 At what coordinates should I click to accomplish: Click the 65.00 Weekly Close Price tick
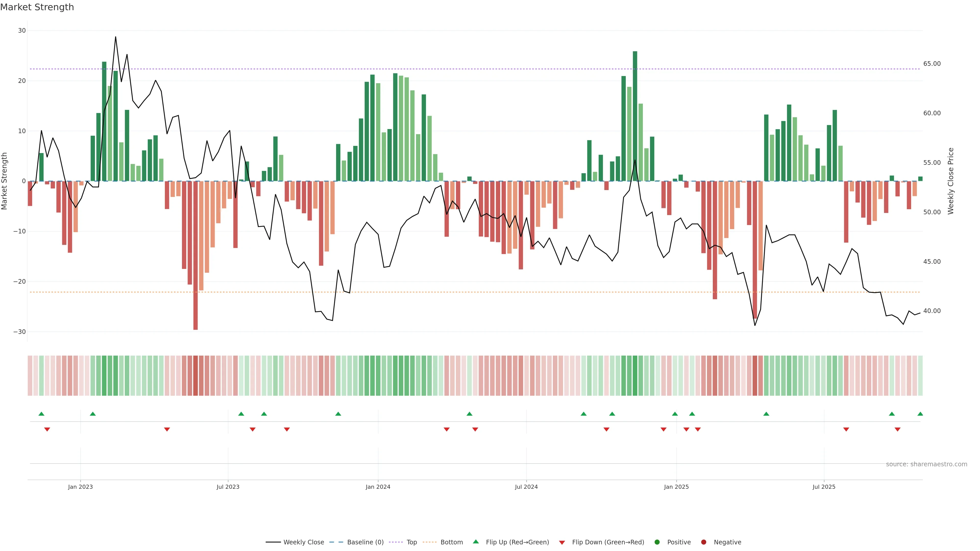click(932, 64)
